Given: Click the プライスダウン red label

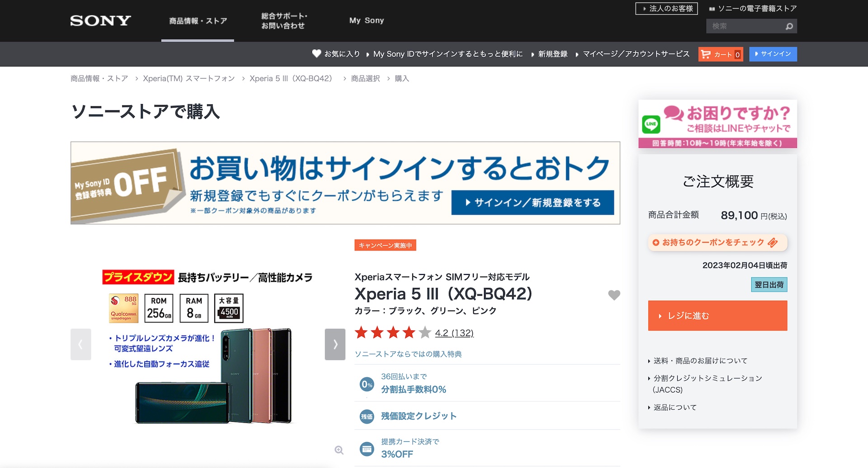Looking at the screenshot, I should pos(138,277).
